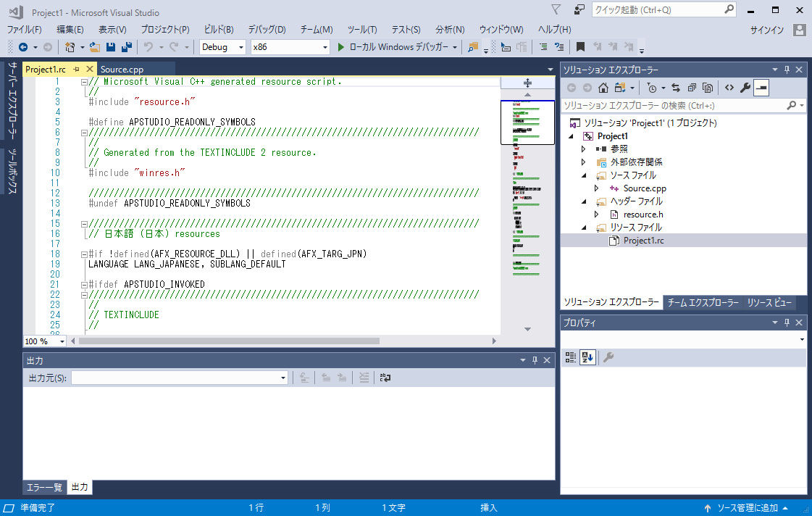Save the file with the single floppy disk icon
Viewport: 812px width, 516px height.
click(x=111, y=47)
